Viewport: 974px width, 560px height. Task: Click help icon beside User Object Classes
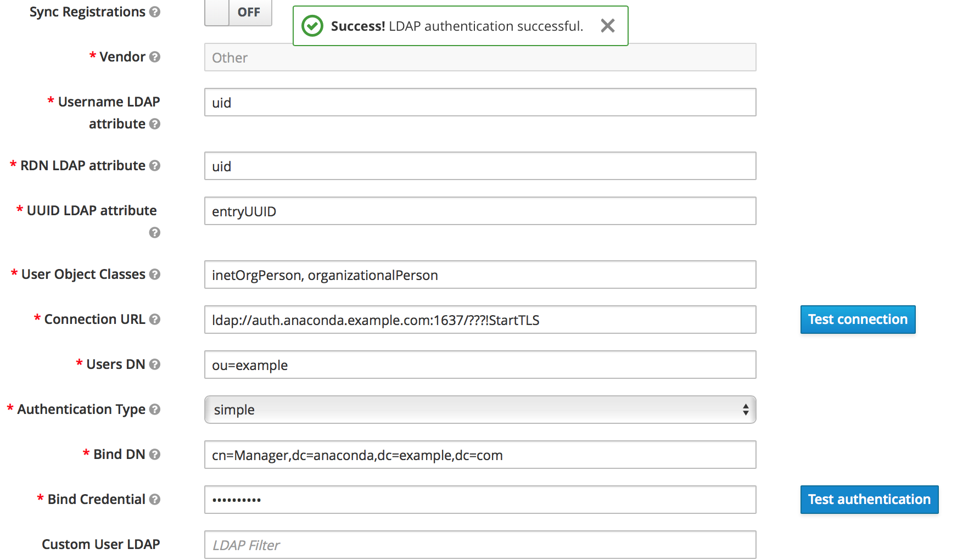click(155, 274)
